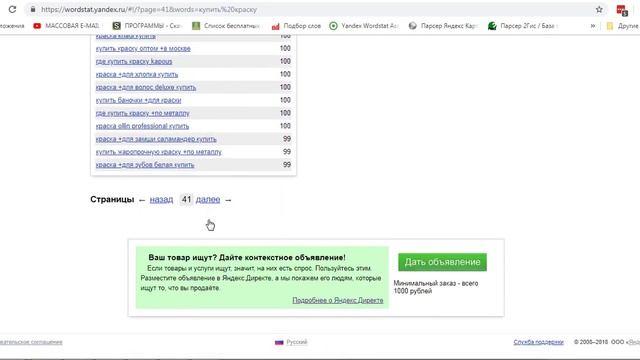Open query 'где купить краску kapous'

click(134, 62)
